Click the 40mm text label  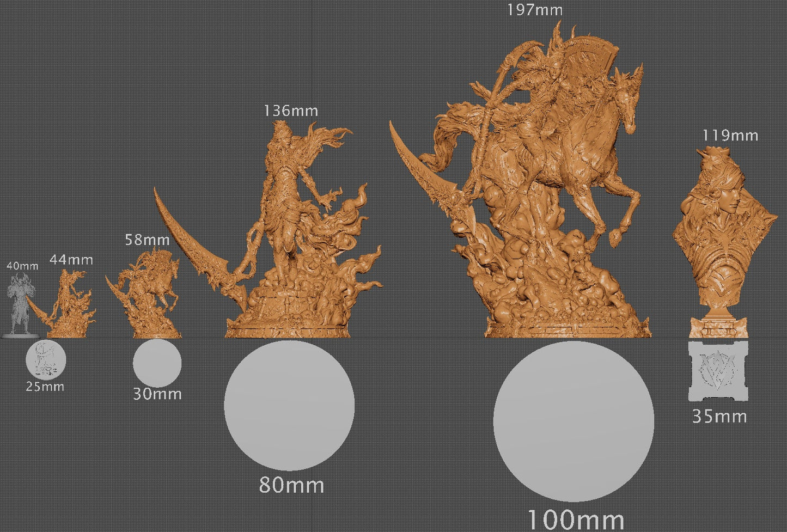point(22,267)
